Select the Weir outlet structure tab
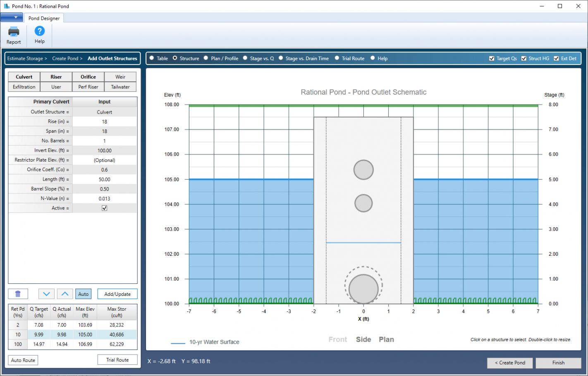588x376 pixels. (x=120, y=77)
